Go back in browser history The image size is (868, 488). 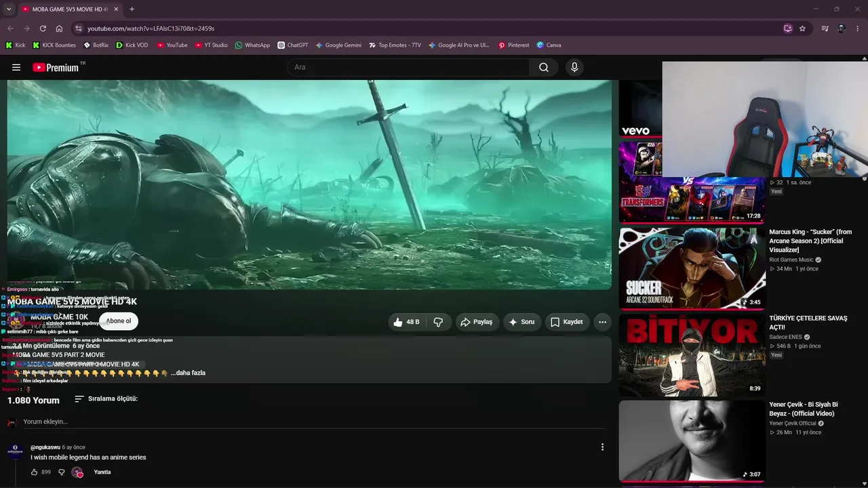coord(10,28)
